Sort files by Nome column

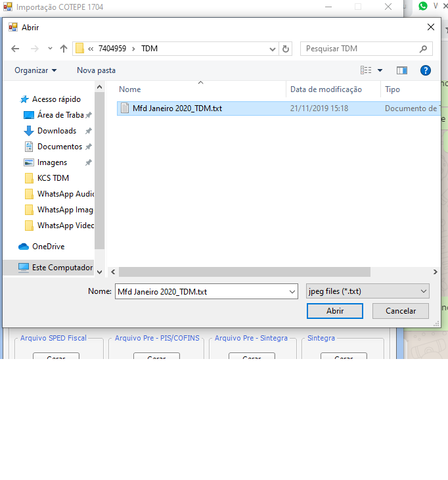point(129,89)
